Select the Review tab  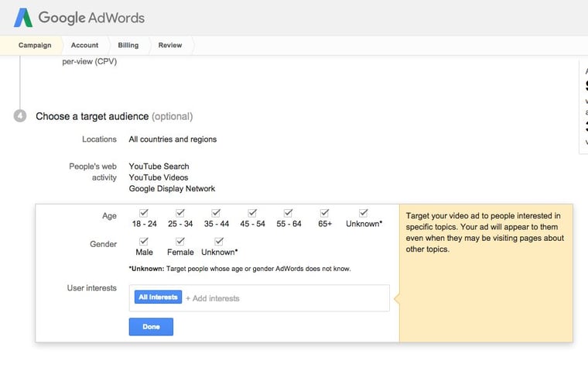[x=170, y=46]
